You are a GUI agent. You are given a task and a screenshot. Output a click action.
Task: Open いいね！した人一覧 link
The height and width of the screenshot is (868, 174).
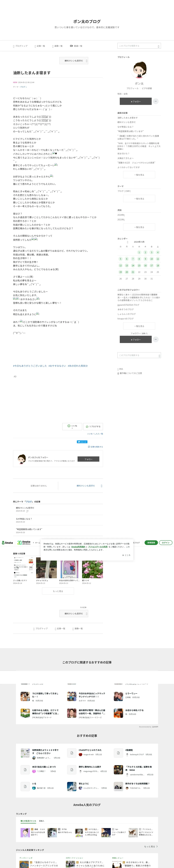click(x=95, y=434)
